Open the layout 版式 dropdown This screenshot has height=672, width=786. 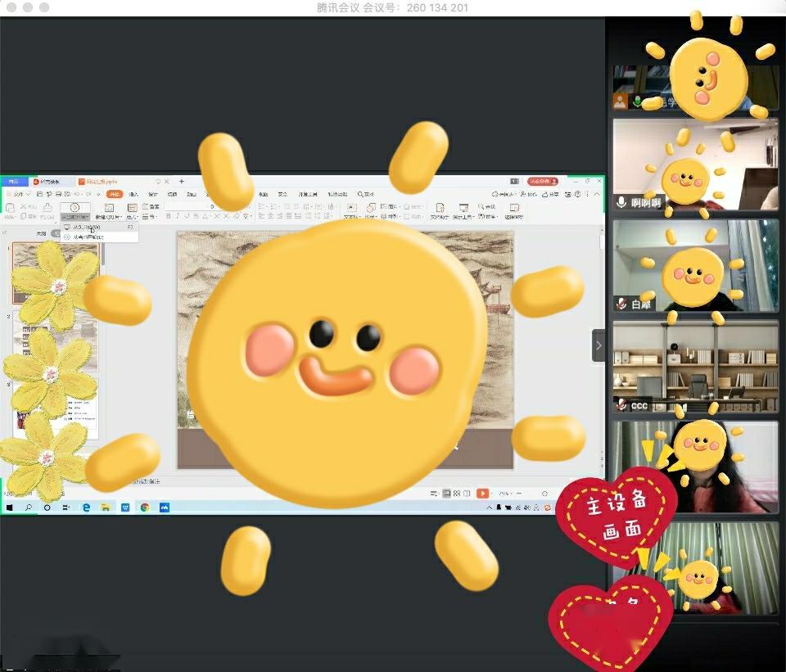click(x=132, y=211)
